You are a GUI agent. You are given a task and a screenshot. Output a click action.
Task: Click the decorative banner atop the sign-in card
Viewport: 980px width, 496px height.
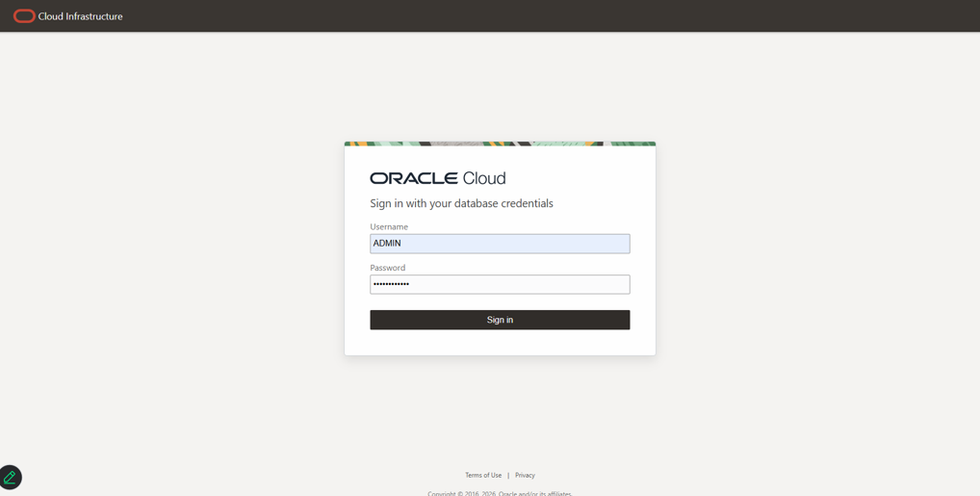(x=500, y=144)
